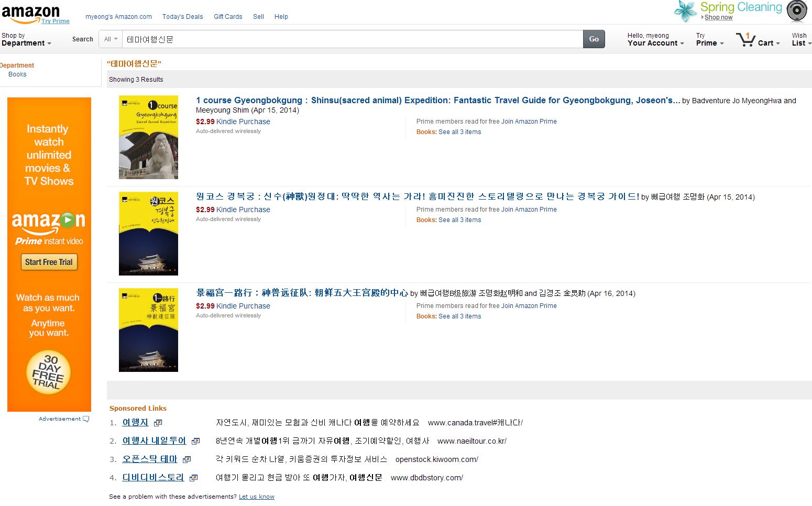Screen dimensions: 812x506
Task: Click the Go search button
Action: point(594,39)
